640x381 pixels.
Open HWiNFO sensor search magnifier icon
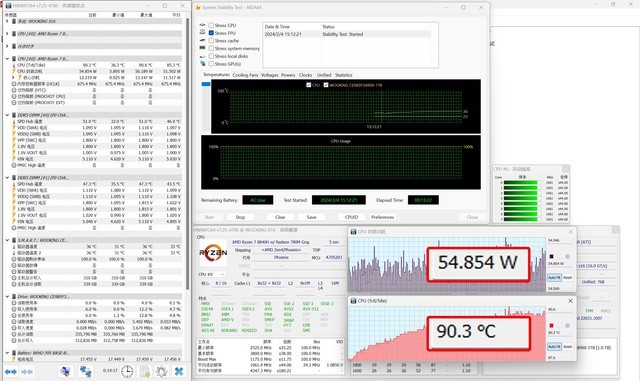[65, 371]
